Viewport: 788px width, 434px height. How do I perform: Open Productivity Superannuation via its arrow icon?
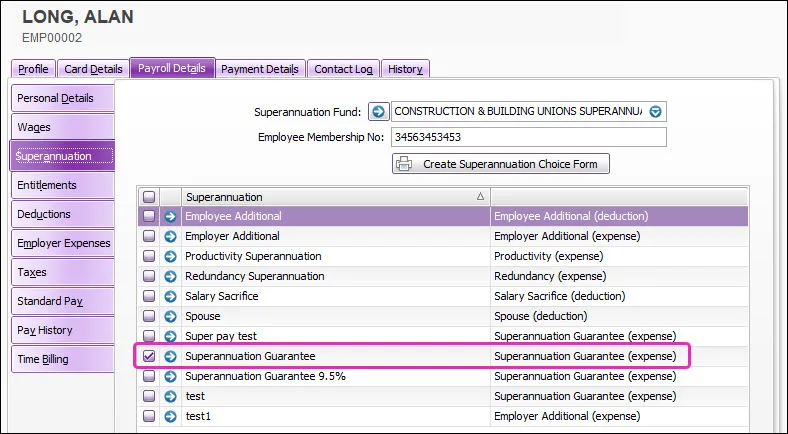(x=170, y=256)
